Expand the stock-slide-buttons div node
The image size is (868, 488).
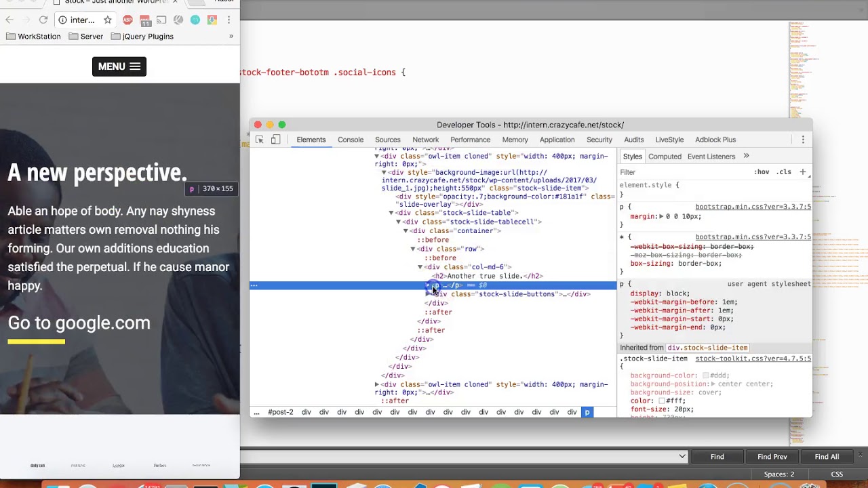click(x=428, y=294)
